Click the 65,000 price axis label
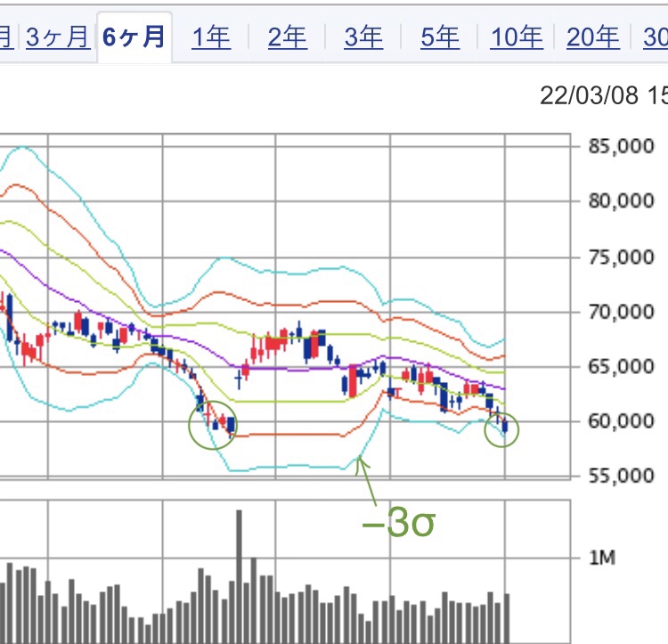The width and height of the screenshot is (668, 644). pyautogui.click(x=621, y=367)
